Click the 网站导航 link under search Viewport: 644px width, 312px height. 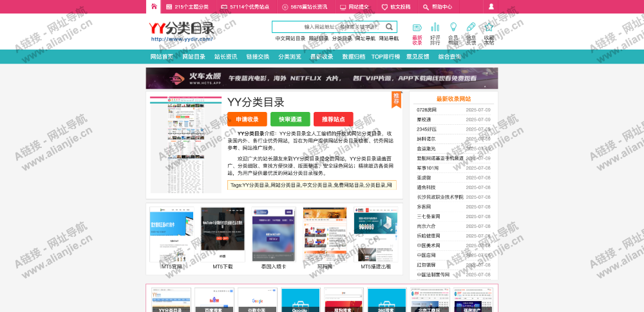(388, 39)
